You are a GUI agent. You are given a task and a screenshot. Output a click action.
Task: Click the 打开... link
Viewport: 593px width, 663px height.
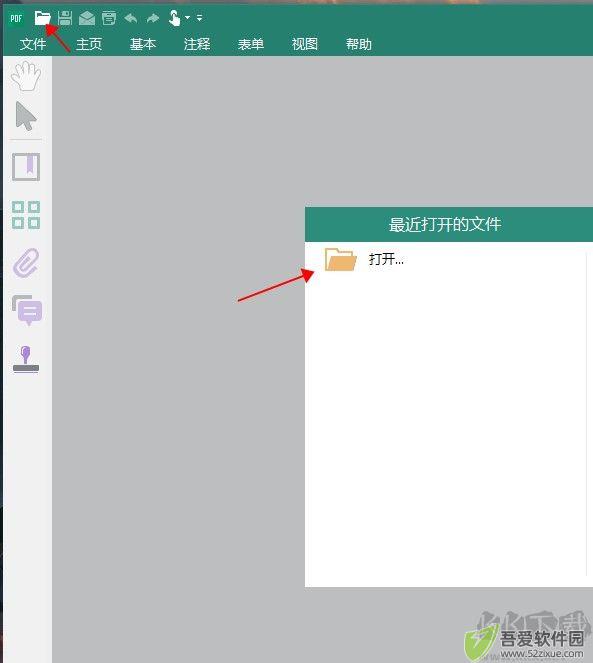[x=386, y=259]
